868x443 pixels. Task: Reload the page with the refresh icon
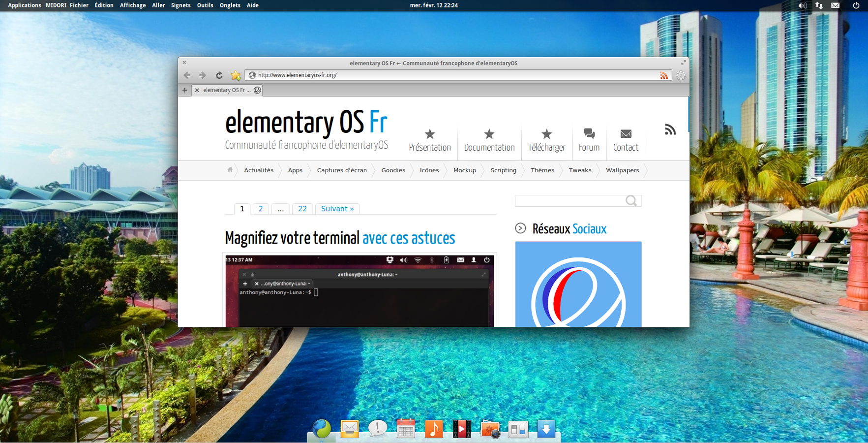click(219, 75)
